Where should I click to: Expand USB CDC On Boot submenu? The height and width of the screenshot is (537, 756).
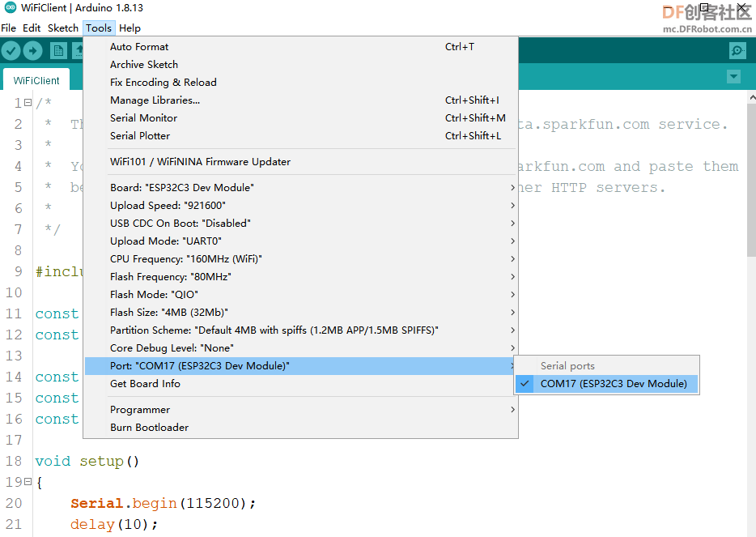pos(300,224)
